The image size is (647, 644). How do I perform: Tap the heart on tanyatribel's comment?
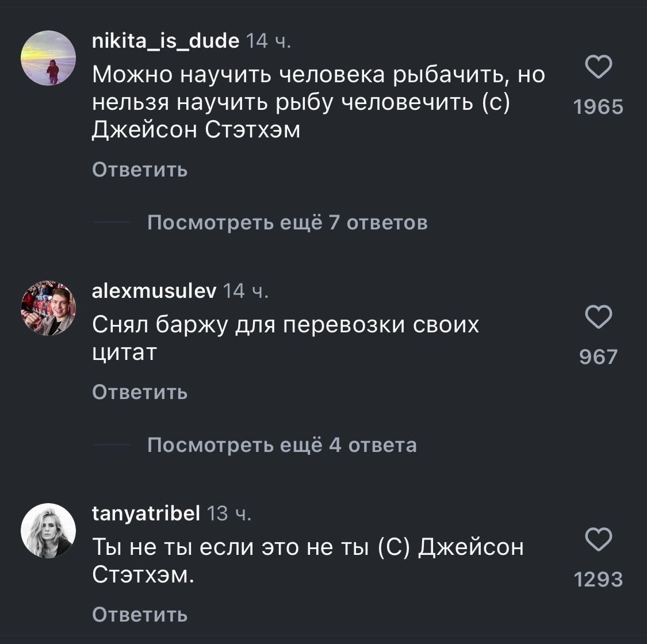(598, 539)
